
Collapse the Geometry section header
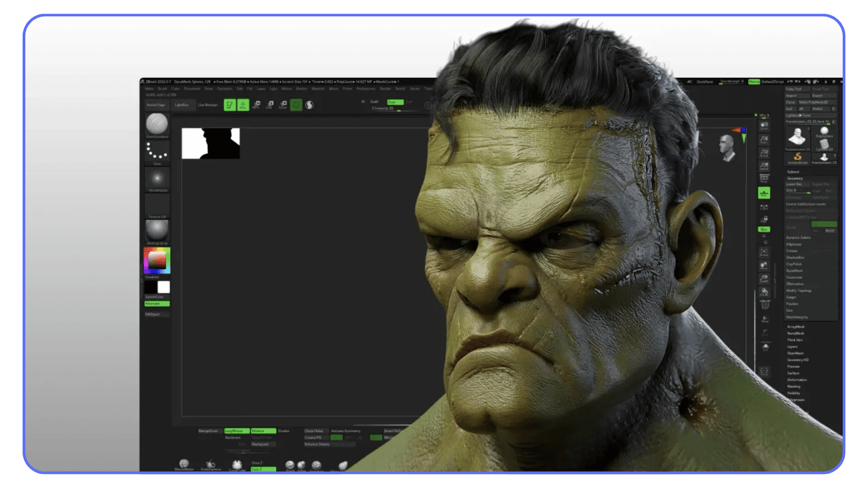(795, 178)
